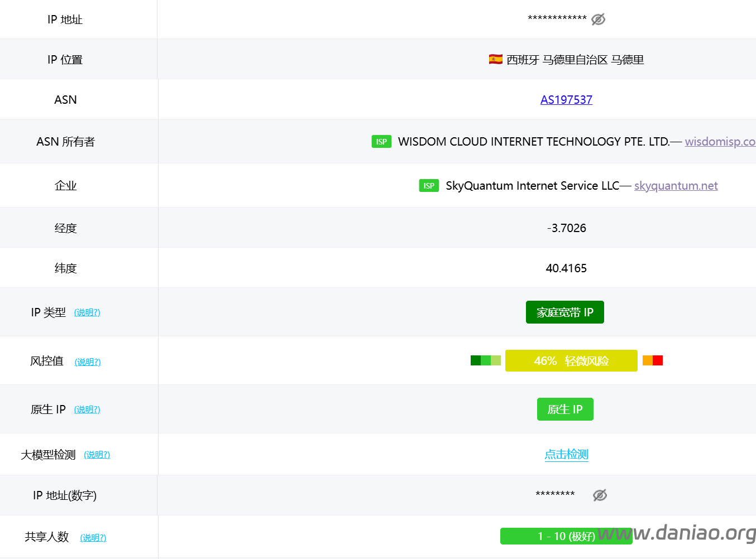The width and height of the screenshot is (756, 559).
Task: Open 说明 help beside 共享人数
Action: tap(93, 537)
